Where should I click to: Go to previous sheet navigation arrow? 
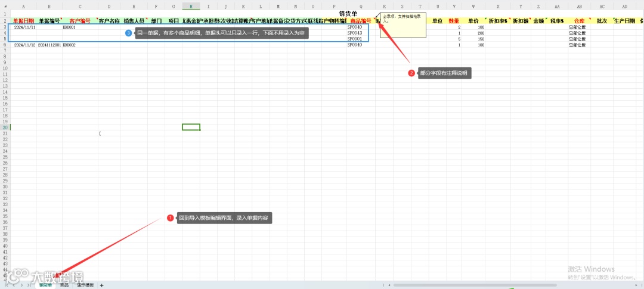14,285
